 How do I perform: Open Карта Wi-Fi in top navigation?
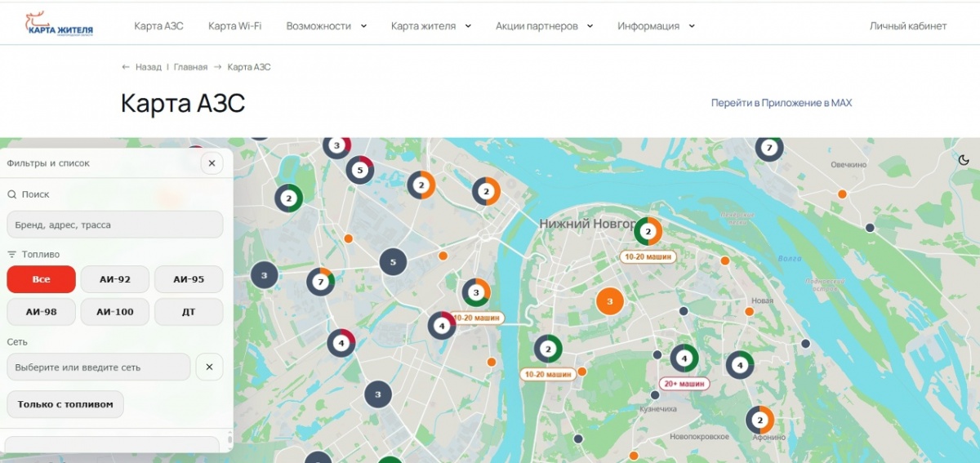click(x=234, y=26)
